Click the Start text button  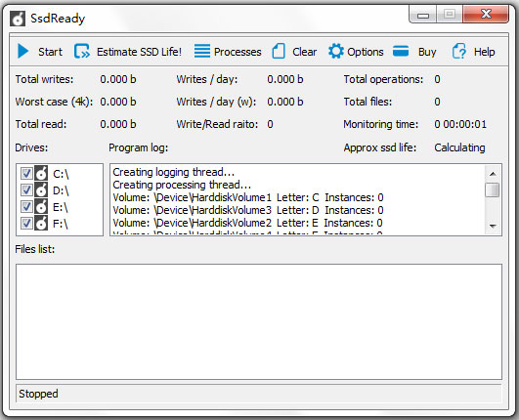tap(50, 52)
